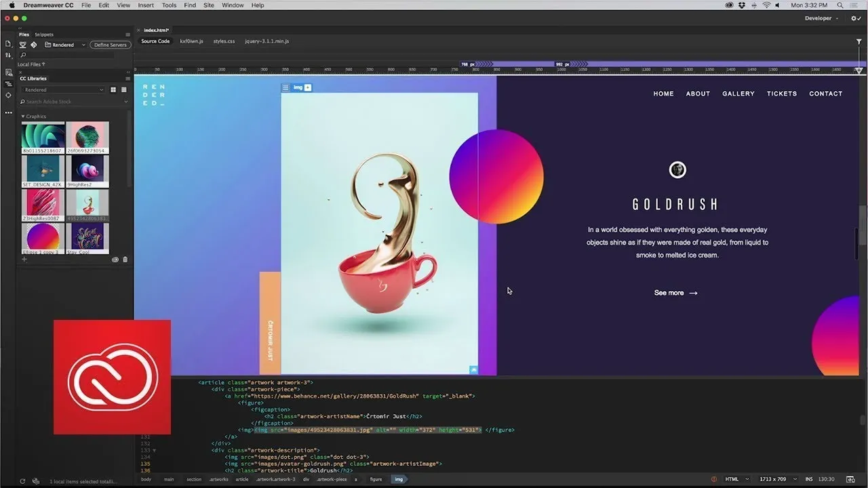
Task: Click the more panels ellipsis icon in left rail
Action: click(x=9, y=113)
